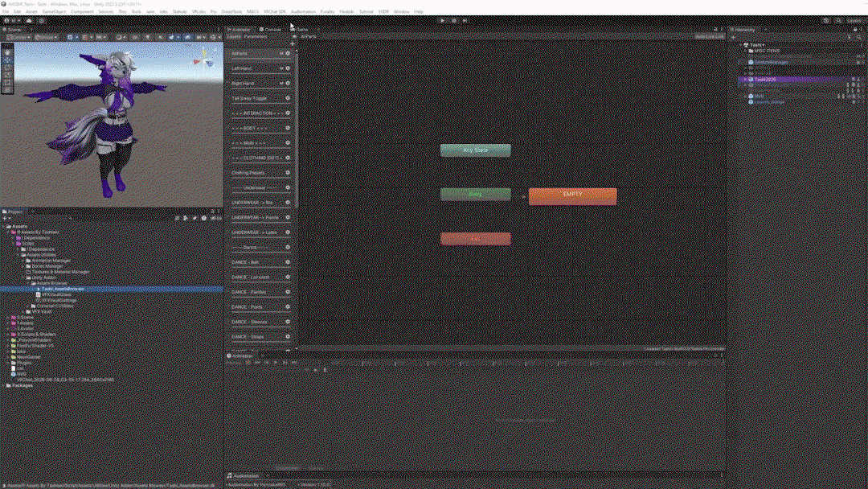Screen dimensions: 868x489
Task: Toggle 2D mode in Scene toolbar
Action: pyautogui.click(x=134, y=37)
